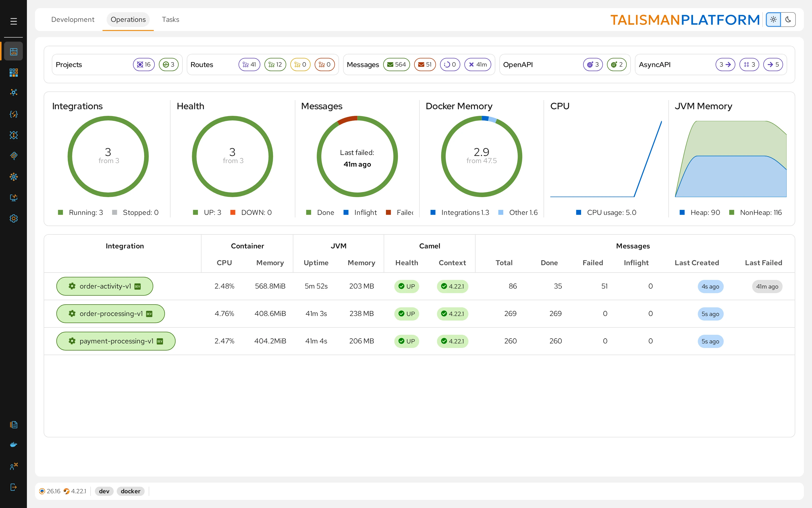Click the snowflake-shaped sidebar icon

point(13,177)
